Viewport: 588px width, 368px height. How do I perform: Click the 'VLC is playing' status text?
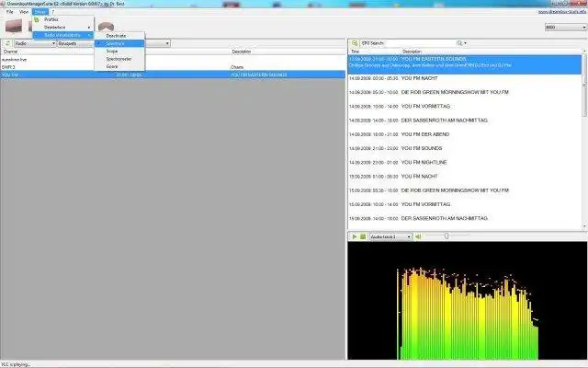[x=17, y=364]
